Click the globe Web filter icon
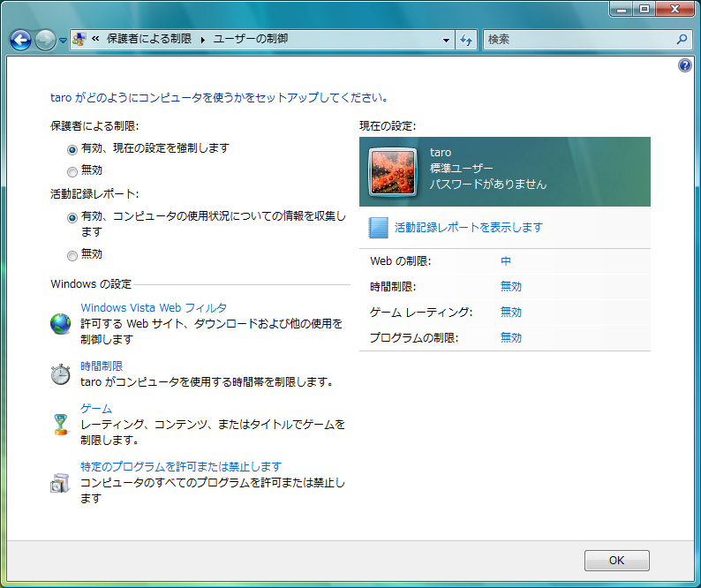Screen dimensions: 701x588 (60, 324)
